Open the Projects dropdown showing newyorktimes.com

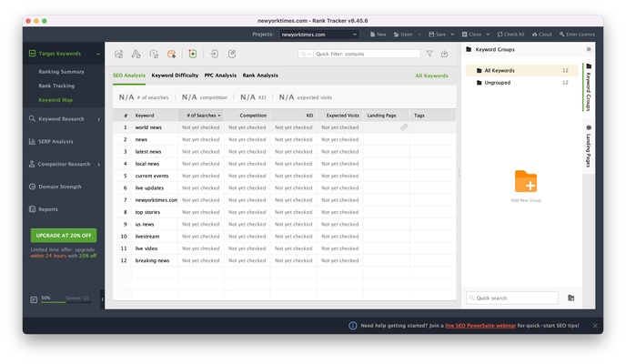coord(319,35)
